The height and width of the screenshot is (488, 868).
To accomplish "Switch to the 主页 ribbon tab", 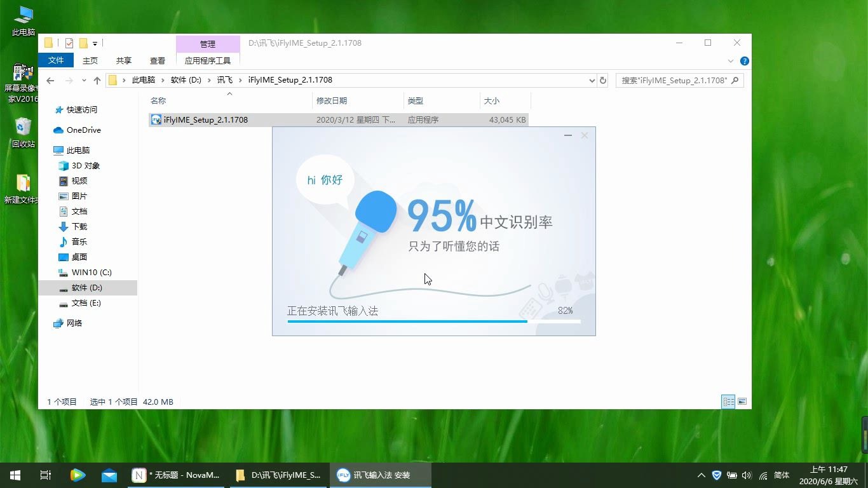I will [90, 60].
